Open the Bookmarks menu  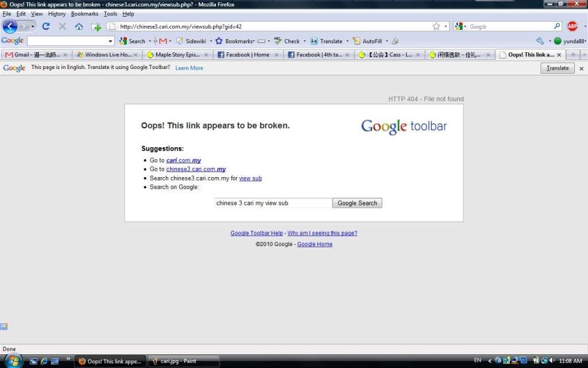coord(84,14)
